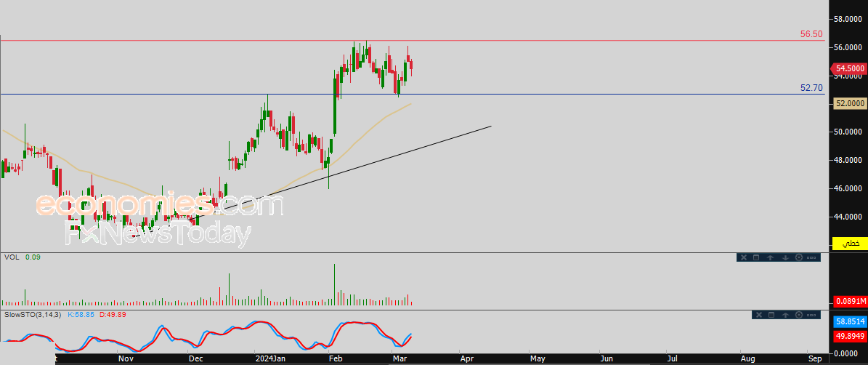Click the Aug date axis label
This screenshot has width=868, height=365.
point(748,359)
